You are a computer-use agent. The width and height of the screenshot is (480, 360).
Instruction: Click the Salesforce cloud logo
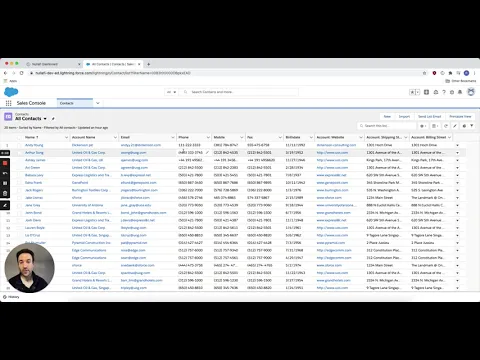[x=11, y=92]
